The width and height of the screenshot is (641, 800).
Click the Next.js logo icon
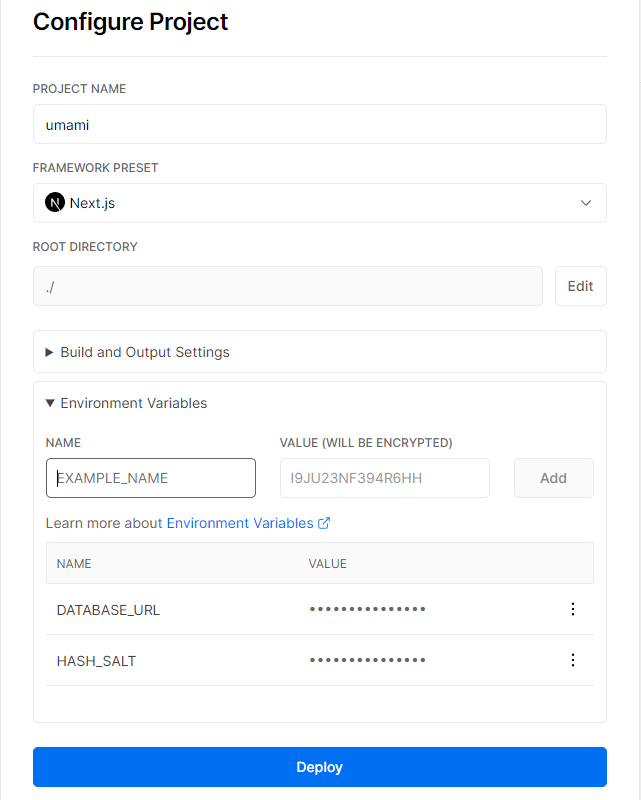point(55,203)
